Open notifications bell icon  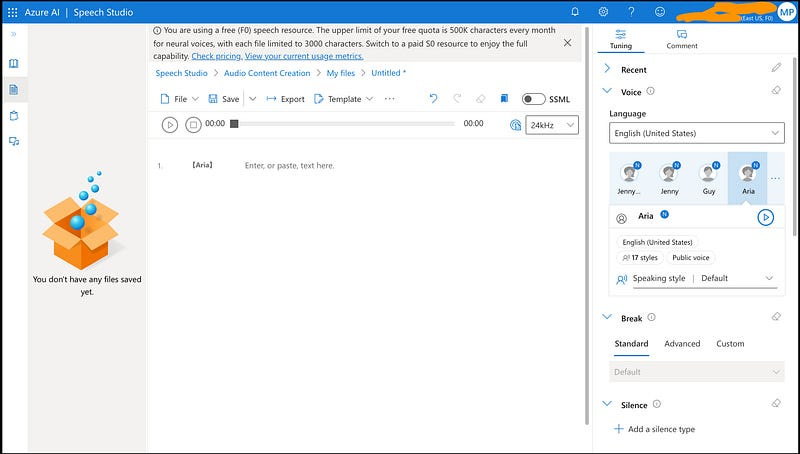[x=575, y=12]
